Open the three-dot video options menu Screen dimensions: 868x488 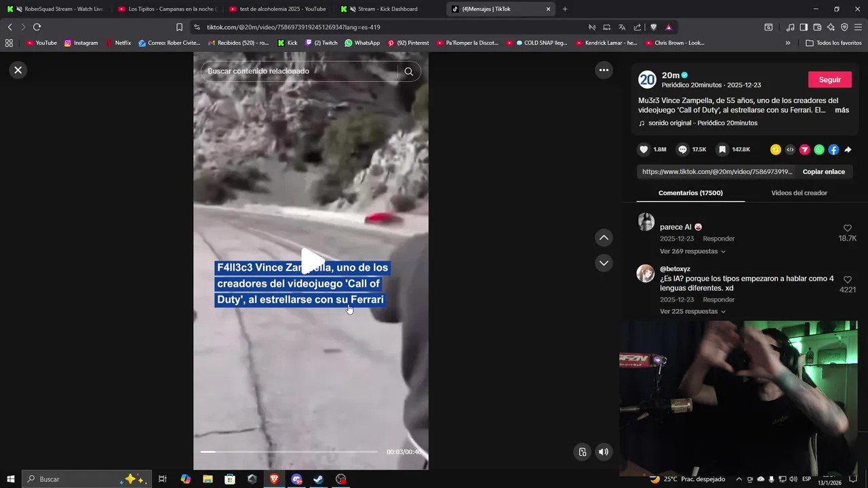click(604, 70)
